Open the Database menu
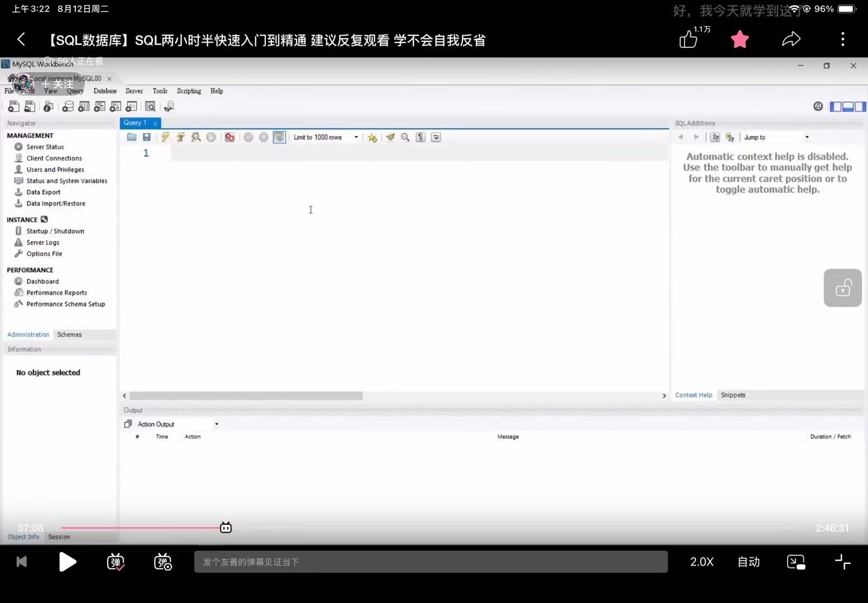Screen dimensions: 868x603 point(105,91)
